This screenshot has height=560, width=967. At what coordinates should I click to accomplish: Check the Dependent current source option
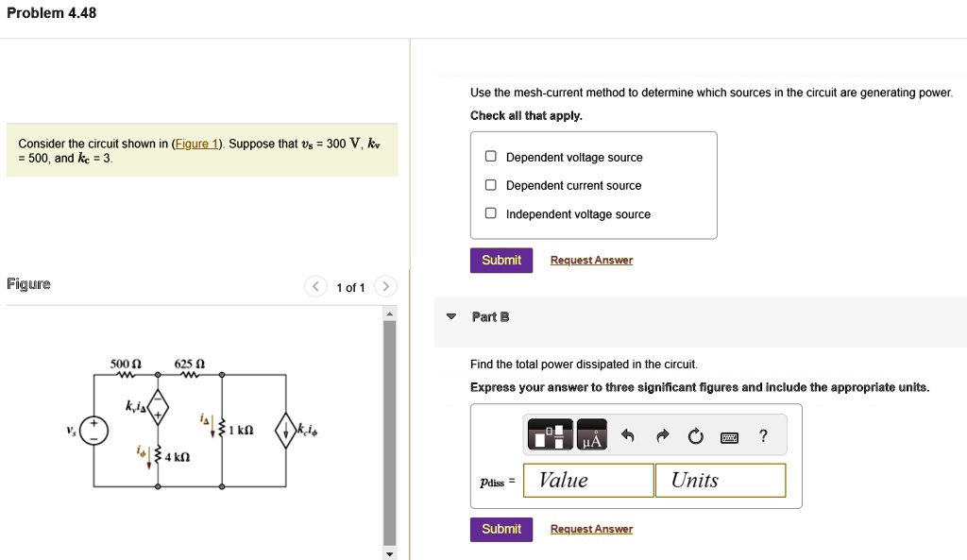[489, 184]
